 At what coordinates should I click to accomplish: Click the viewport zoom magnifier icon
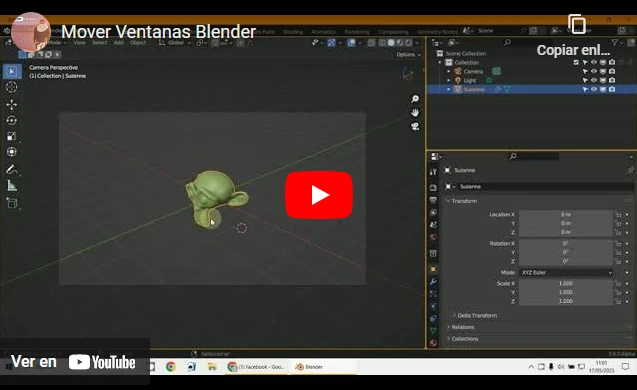pos(415,99)
